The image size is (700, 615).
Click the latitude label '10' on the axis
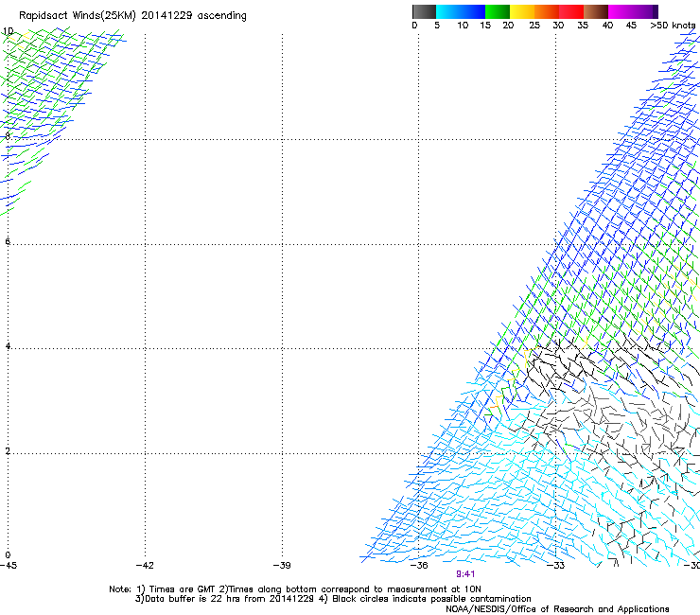point(8,31)
